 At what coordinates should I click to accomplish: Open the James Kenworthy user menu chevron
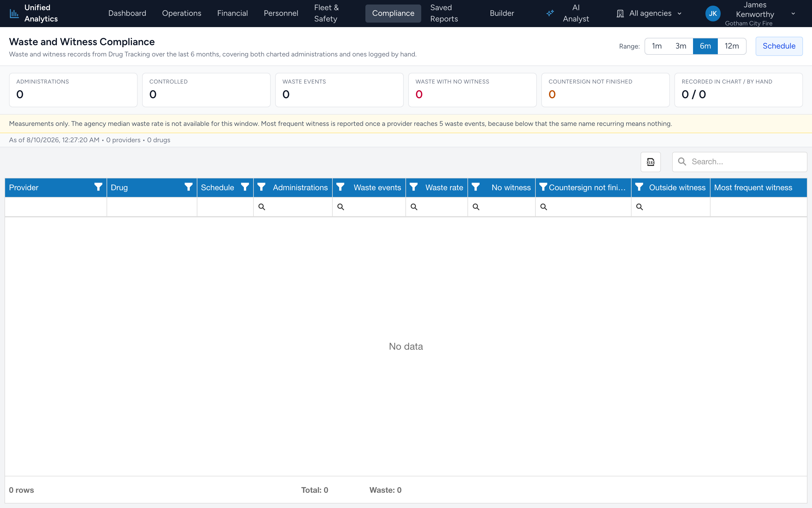click(x=793, y=14)
